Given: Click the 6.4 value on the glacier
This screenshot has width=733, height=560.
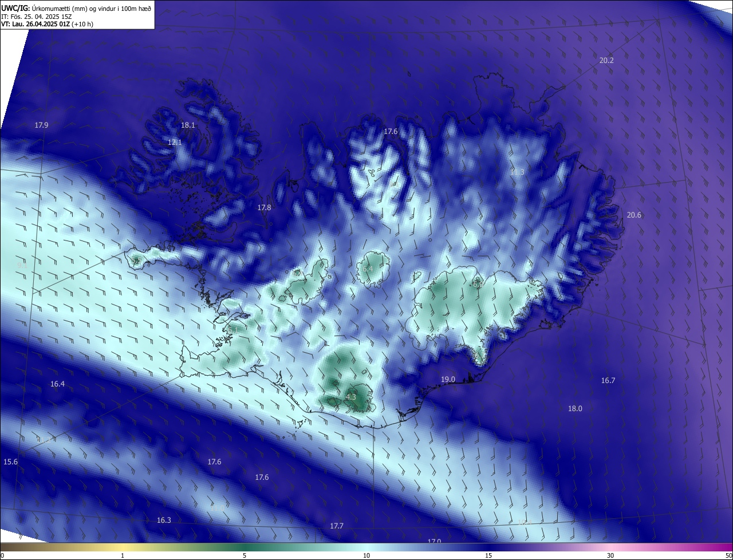Looking at the screenshot, I should 368,269.
